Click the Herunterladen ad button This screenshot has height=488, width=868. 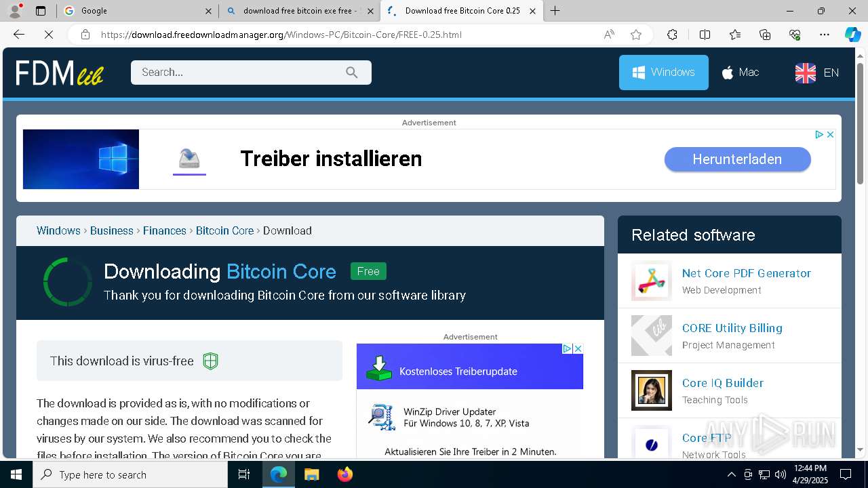[737, 159]
